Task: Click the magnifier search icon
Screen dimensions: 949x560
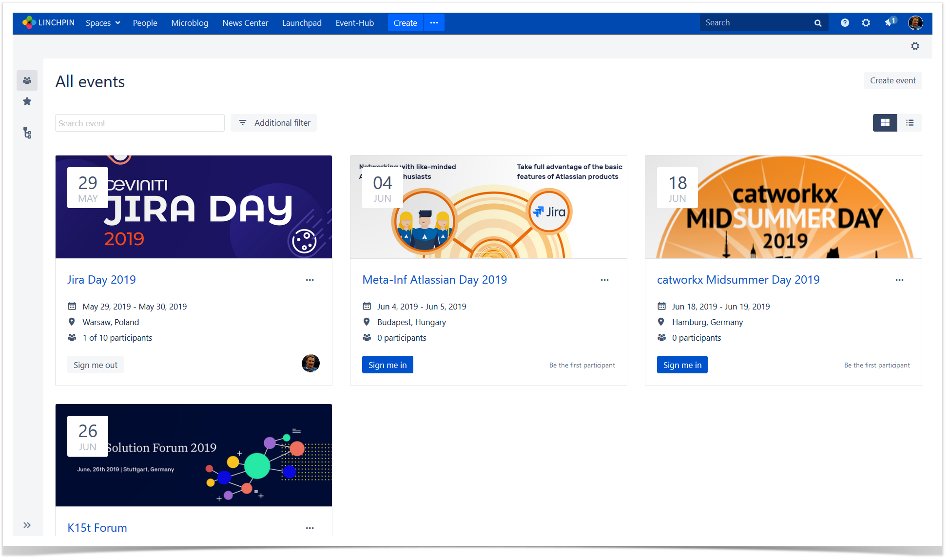Action: pyautogui.click(x=818, y=23)
